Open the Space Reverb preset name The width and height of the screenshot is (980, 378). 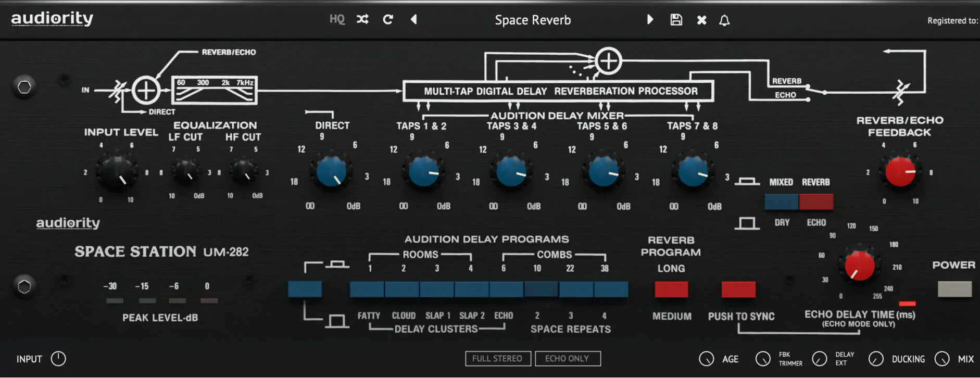tap(533, 20)
